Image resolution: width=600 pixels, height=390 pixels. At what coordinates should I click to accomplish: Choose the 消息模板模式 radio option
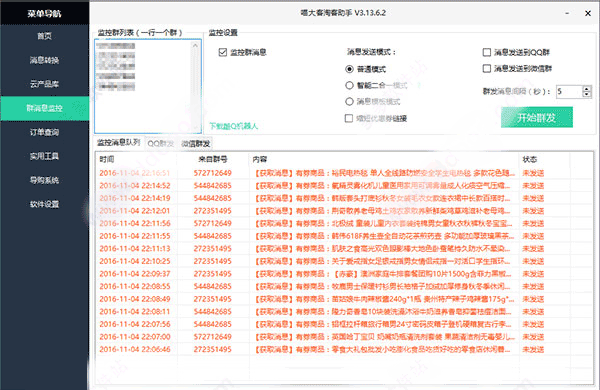(349, 101)
